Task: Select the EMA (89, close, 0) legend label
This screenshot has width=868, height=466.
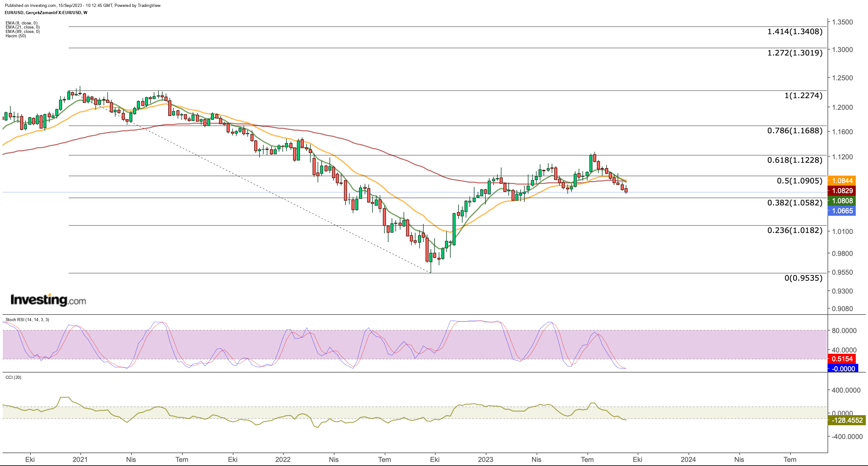Action: tap(23, 32)
